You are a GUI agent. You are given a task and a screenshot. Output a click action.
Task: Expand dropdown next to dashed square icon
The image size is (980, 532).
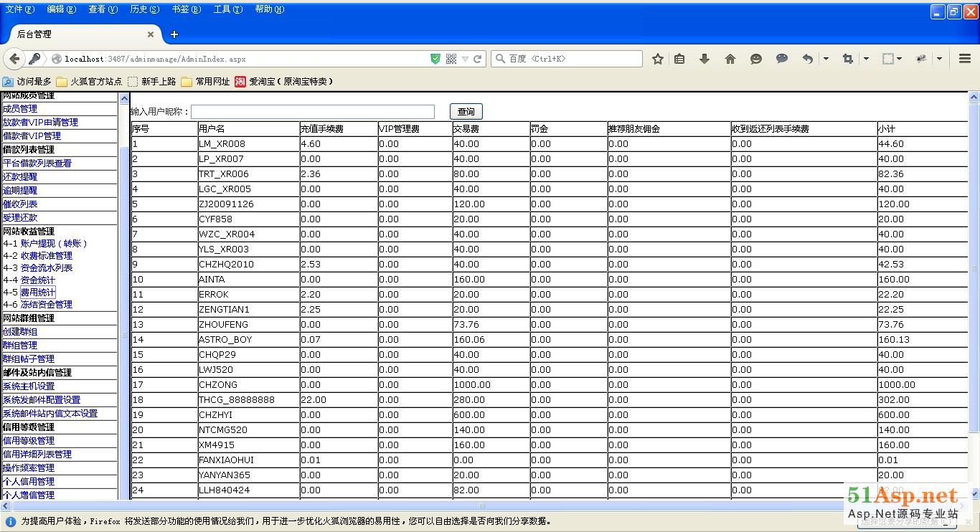899,59
